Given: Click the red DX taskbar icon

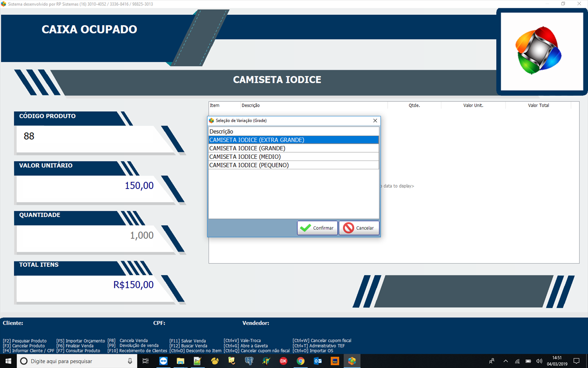Looking at the screenshot, I should pos(283,361).
